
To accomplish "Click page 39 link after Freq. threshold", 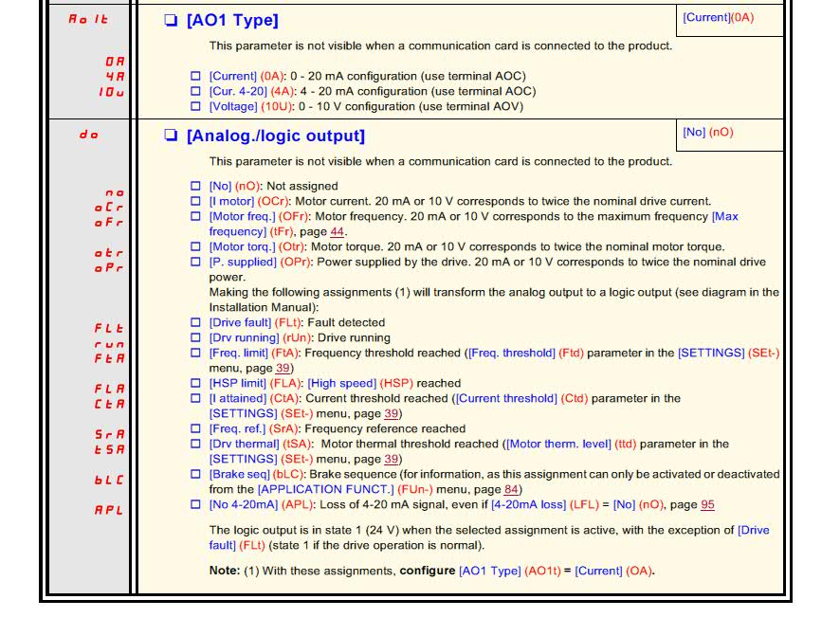I will pos(283,369).
